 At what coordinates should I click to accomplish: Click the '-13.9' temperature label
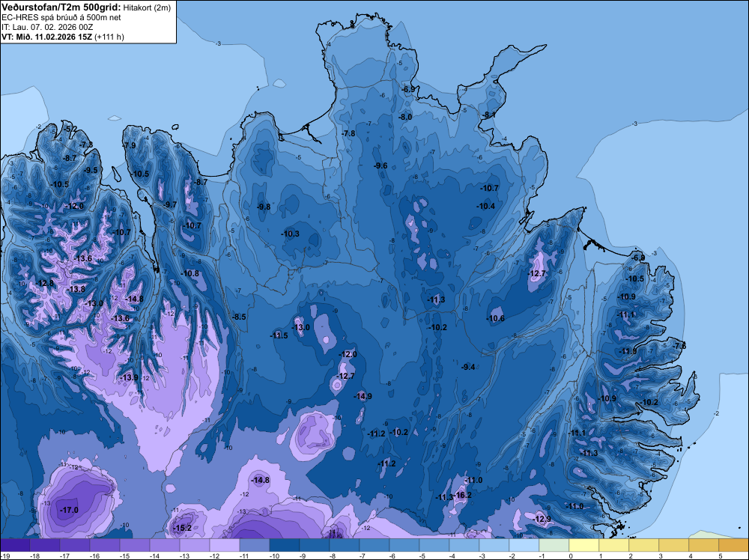click(x=129, y=377)
